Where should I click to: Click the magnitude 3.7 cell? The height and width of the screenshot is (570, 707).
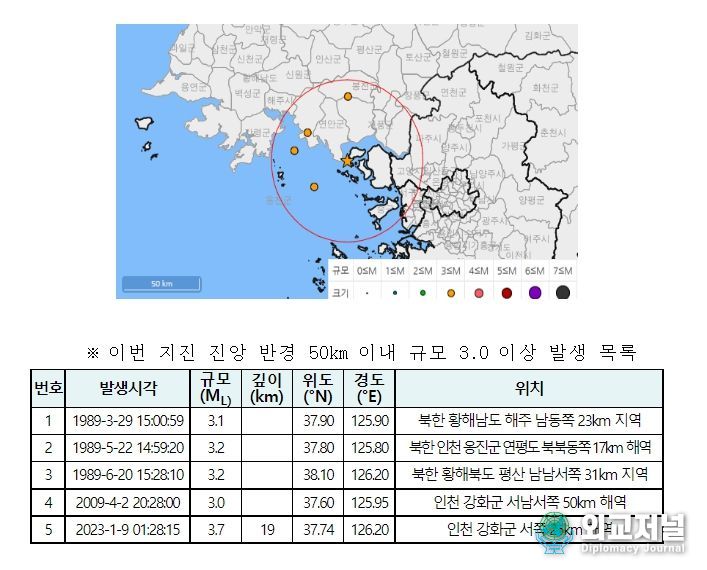215,529
